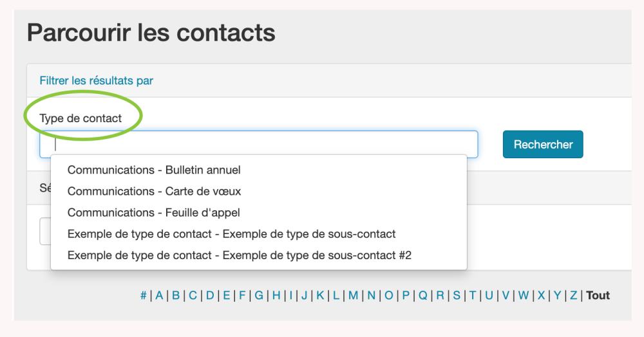The height and width of the screenshot is (337, 644).
Task: Show contacts starting with letter H
Action: [276, 296]
